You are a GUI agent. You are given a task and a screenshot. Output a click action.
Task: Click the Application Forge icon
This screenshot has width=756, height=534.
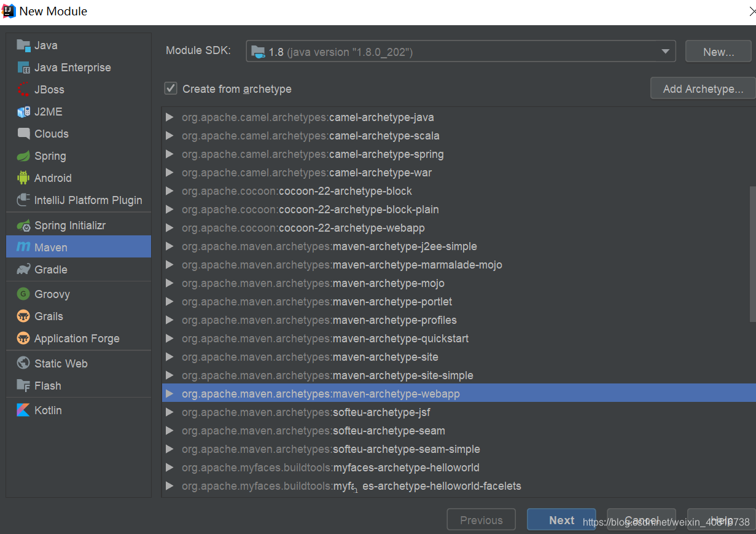click(23, 339)
